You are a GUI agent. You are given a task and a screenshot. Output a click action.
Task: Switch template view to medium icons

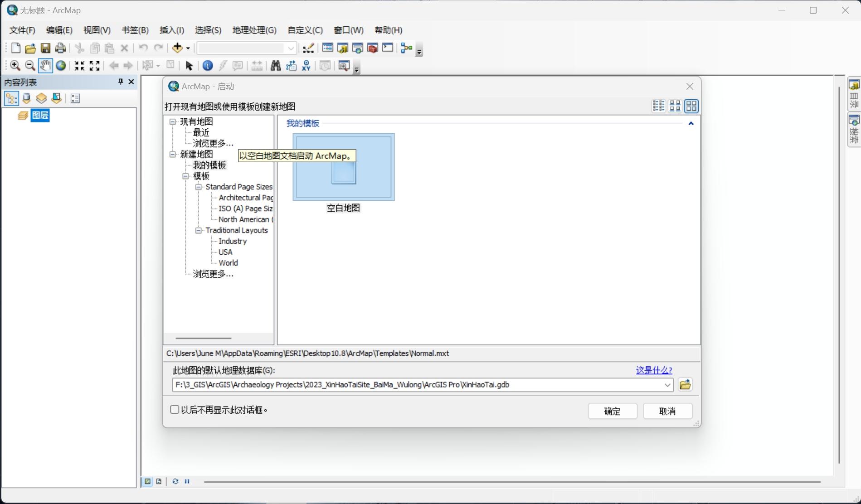click(x=675, y=106)
